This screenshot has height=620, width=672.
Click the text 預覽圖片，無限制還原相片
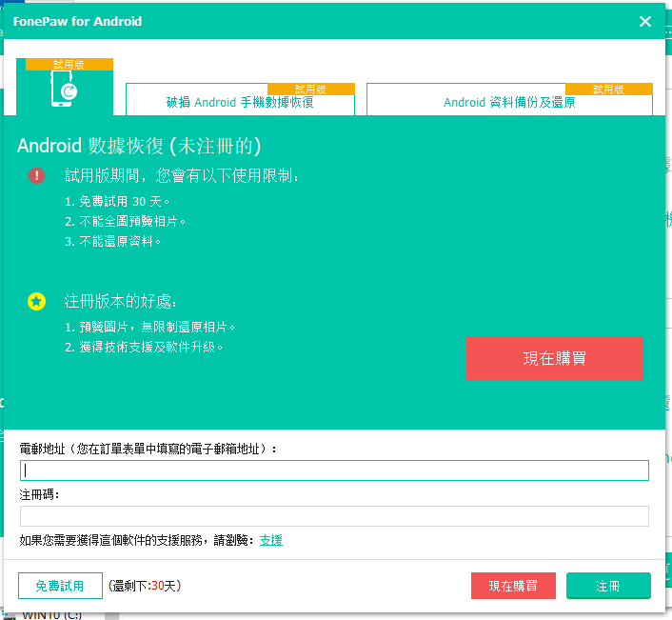150,328
